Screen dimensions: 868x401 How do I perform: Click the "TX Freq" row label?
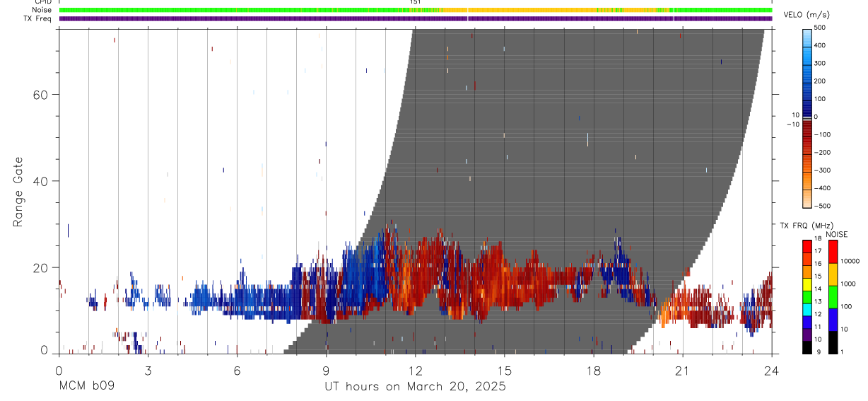37,18
